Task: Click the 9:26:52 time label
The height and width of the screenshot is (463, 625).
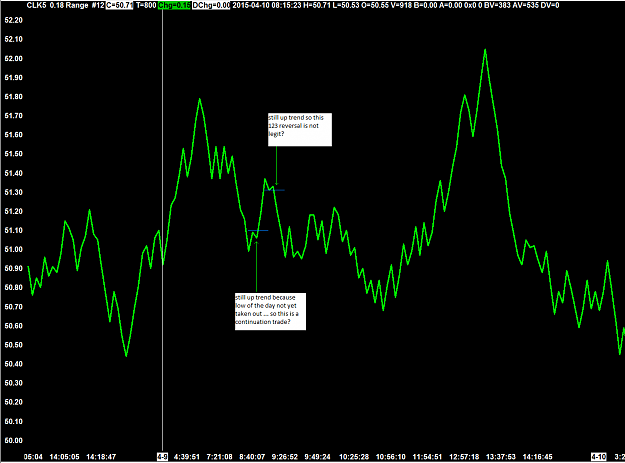Action: pos(285,457)
